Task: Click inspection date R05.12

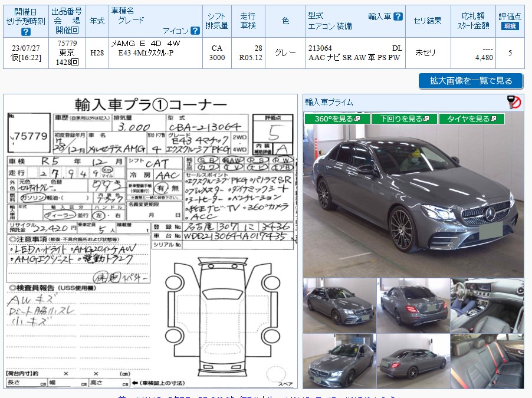Action: [x=251, y=57]
